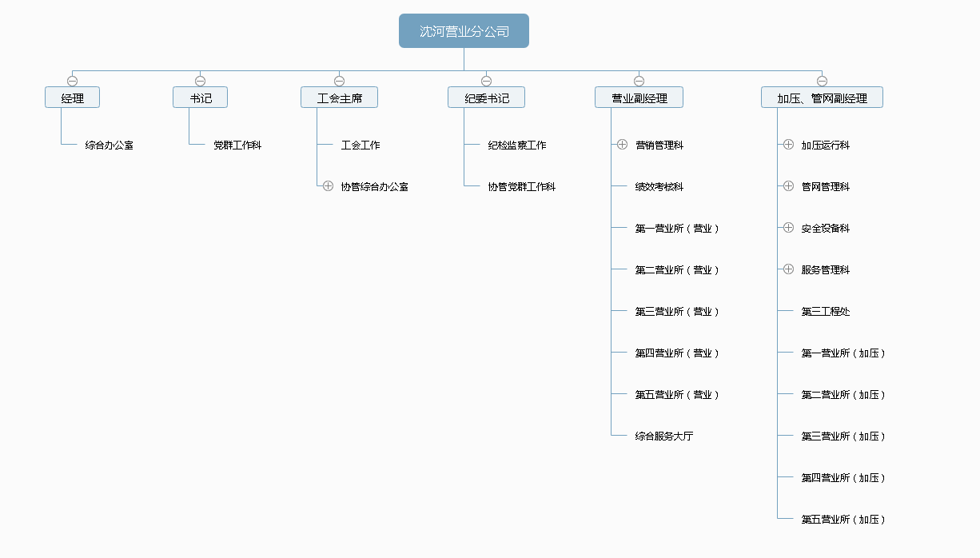Click the 综合办公室 leaf item
Viewport: 980px width, 558px height.
tap(110, 145)
